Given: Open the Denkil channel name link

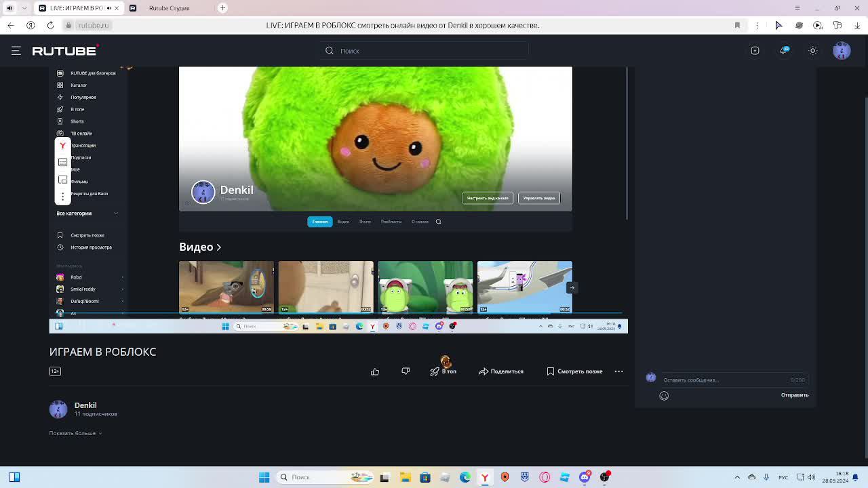Looking at the screenshot, I should [x=85, y=405].
